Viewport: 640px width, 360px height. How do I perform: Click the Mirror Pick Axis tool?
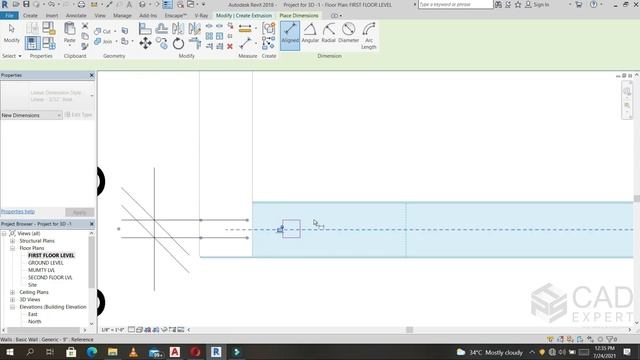coord(178,29)
